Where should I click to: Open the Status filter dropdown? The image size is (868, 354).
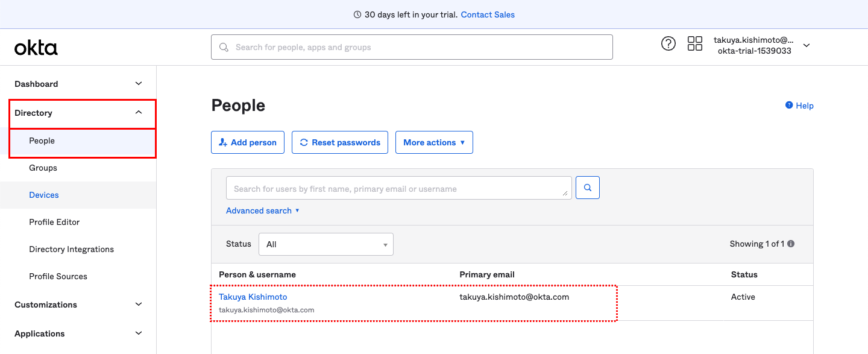326,244
